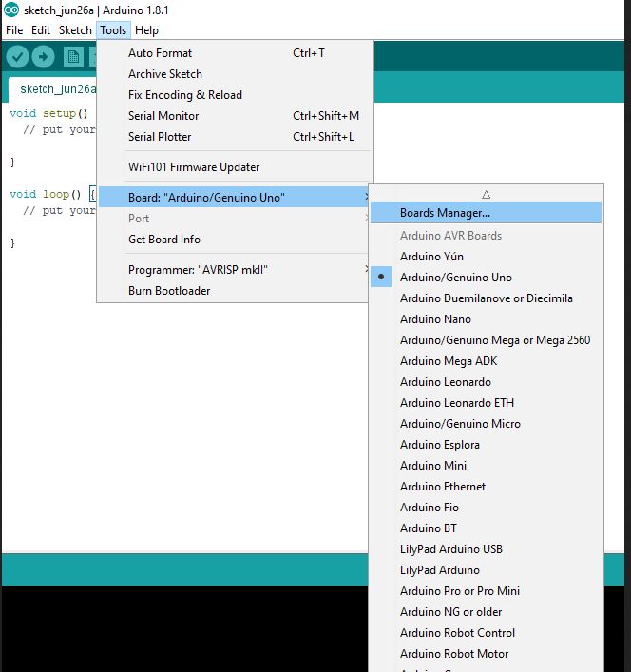This screenshot has width=631, height=672.
Task: Open the Edit menu
Action: click(x=41, y=30)
